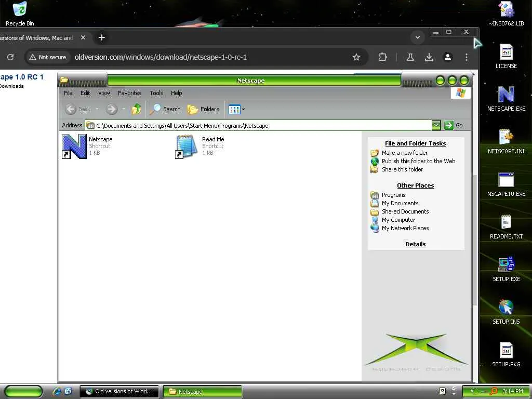Screen dimensions: 532x399
Task: Expand the address bar dropdown arrow
Action: [436, 125]
